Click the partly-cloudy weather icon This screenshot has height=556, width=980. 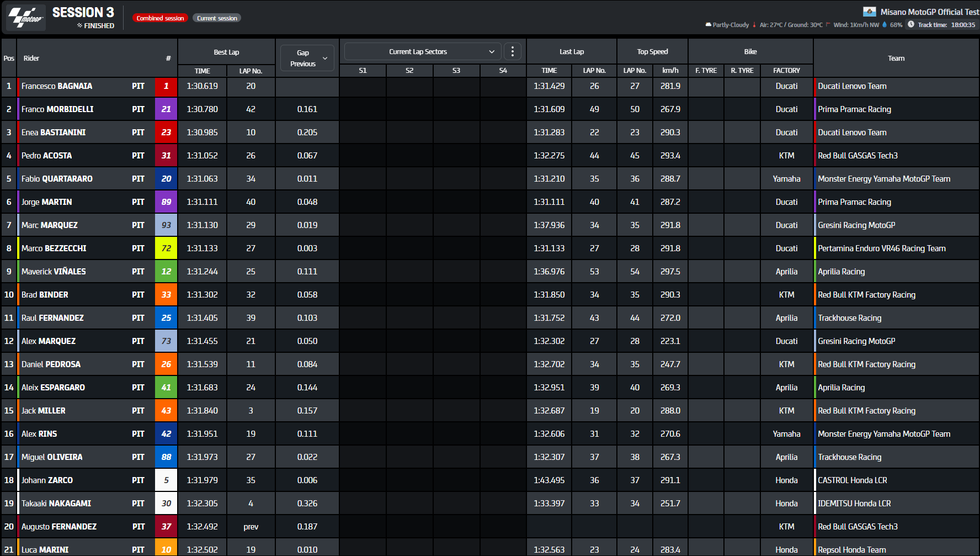(708, 25)
